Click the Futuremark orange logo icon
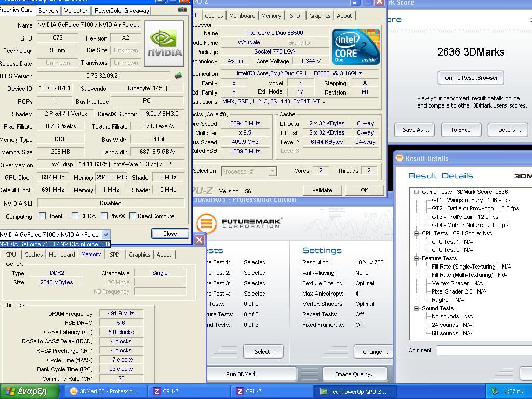Screen dimensions: 532x399 [206, 223]
